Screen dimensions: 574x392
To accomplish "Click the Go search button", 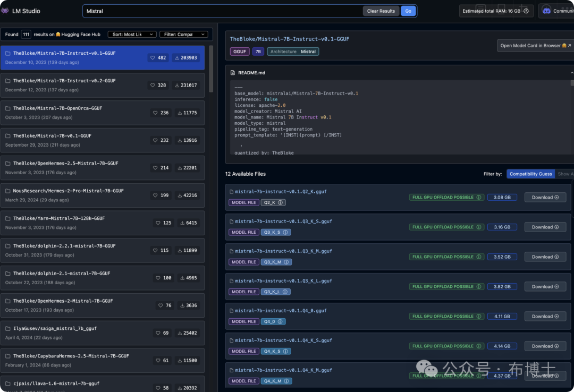I will 408,11.
